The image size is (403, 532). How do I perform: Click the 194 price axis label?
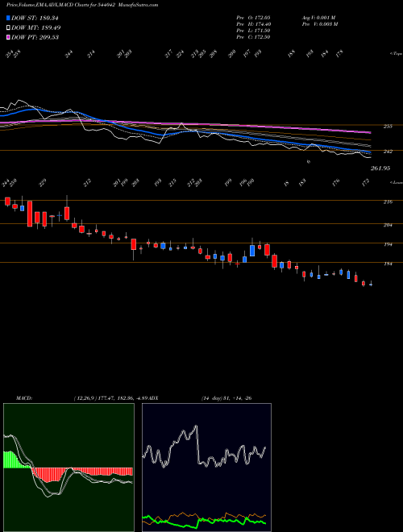388,244
